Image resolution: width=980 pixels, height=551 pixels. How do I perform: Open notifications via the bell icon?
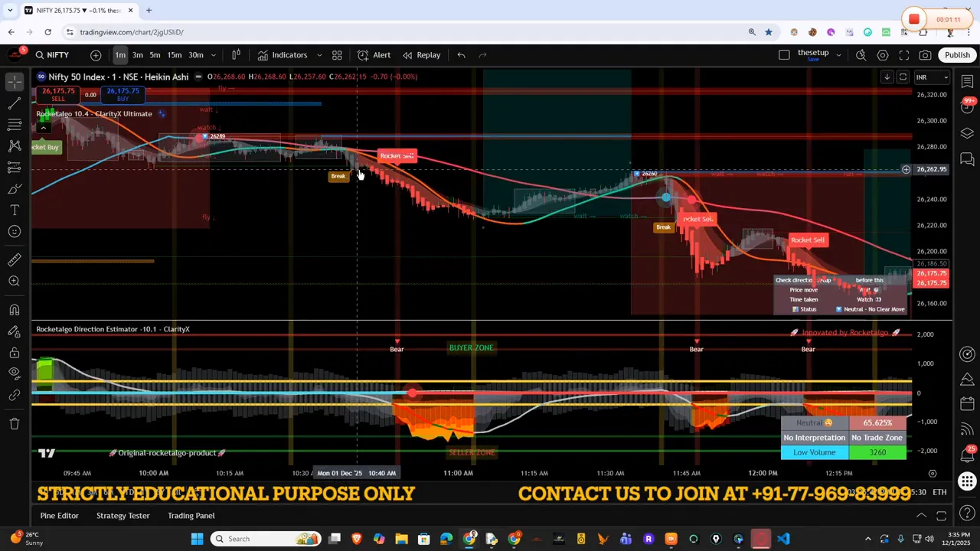967,458
